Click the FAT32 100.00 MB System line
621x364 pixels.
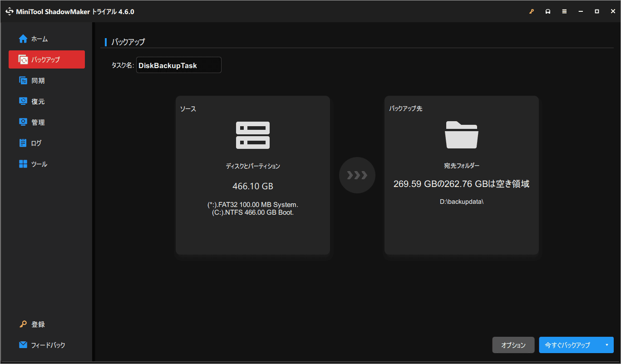253,205
